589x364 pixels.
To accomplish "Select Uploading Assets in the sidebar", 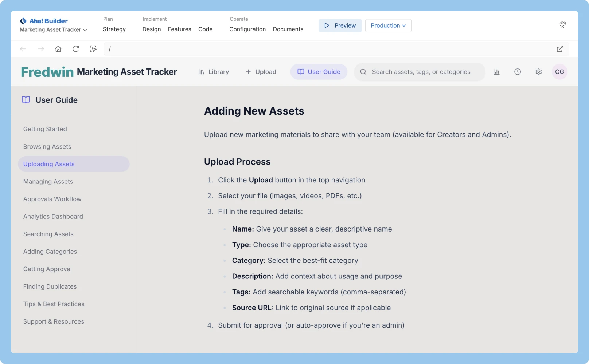I will pos(48,164).
